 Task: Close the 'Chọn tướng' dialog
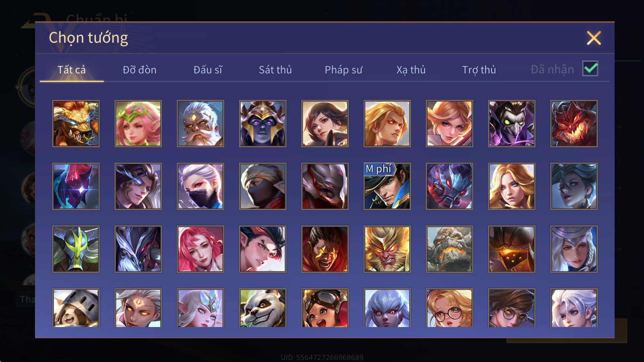(594, 38)
